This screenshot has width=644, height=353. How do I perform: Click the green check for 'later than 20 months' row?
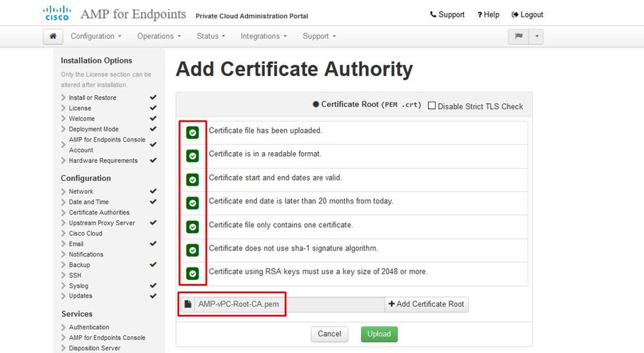coord(193,203)
